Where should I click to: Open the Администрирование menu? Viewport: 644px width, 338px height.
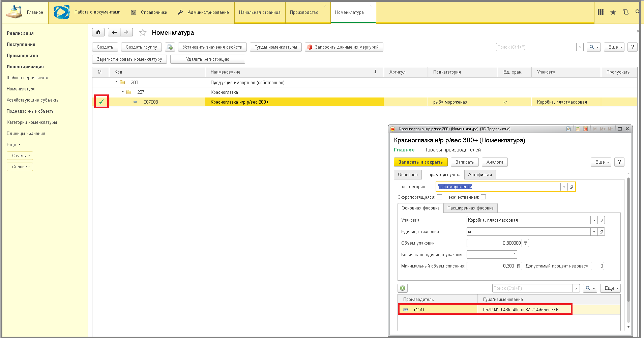(203, 12)
